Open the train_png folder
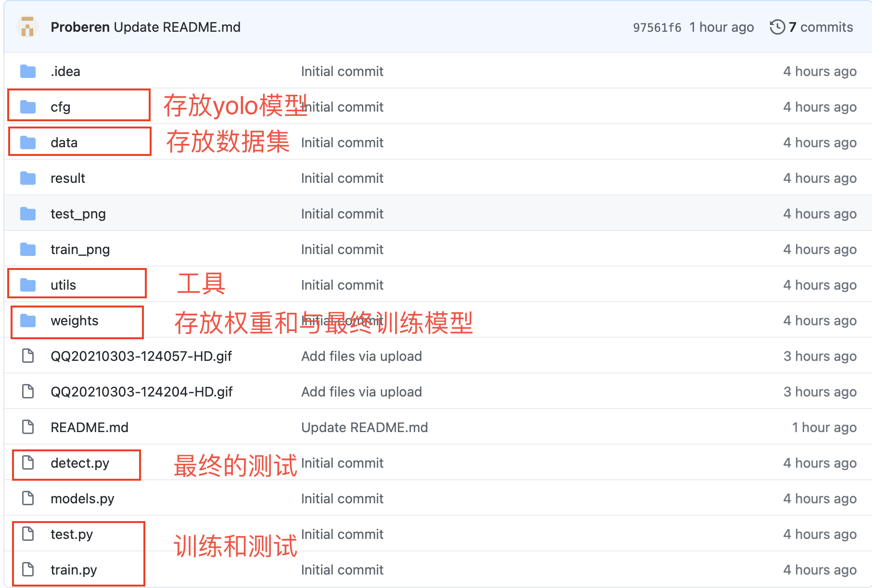Image resolution: width=872 pixels, height=588 pixels. point(80,249)
